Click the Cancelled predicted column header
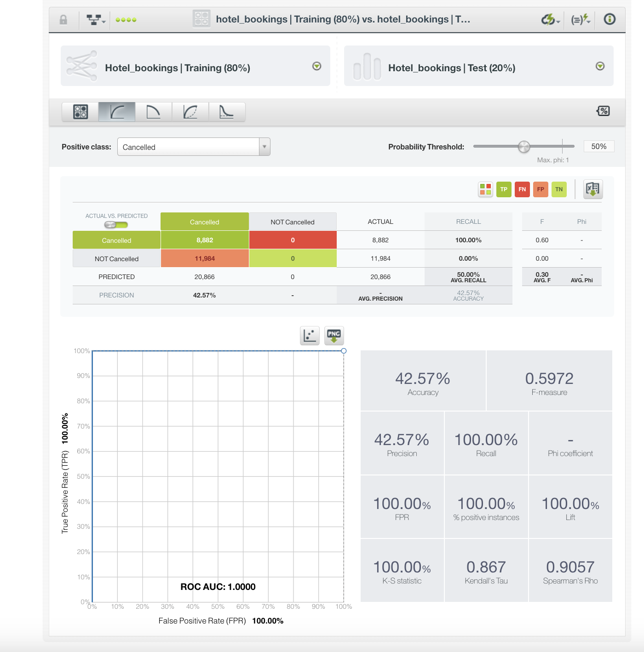The image size is (644, 652). (x=205, y=222)
